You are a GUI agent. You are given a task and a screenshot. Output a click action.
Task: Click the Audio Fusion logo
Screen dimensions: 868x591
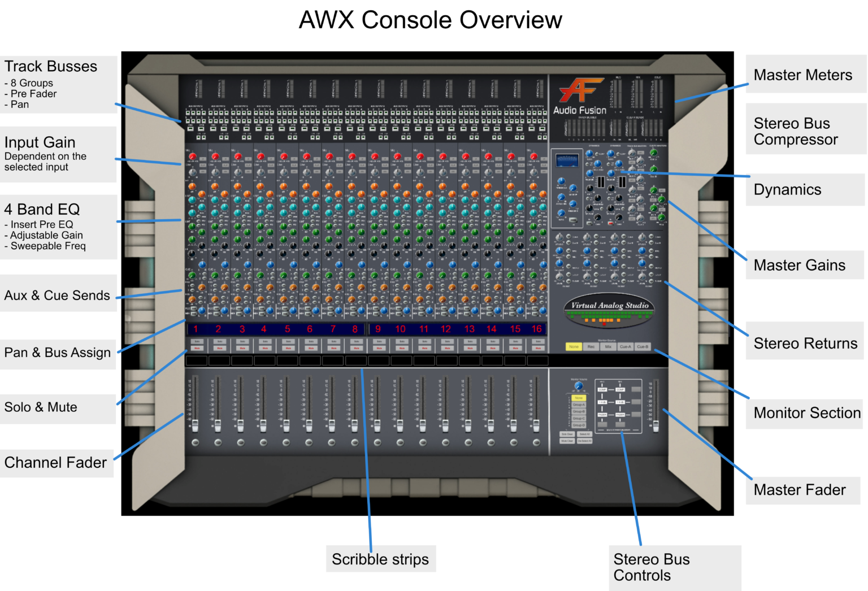tap(580, 97)
